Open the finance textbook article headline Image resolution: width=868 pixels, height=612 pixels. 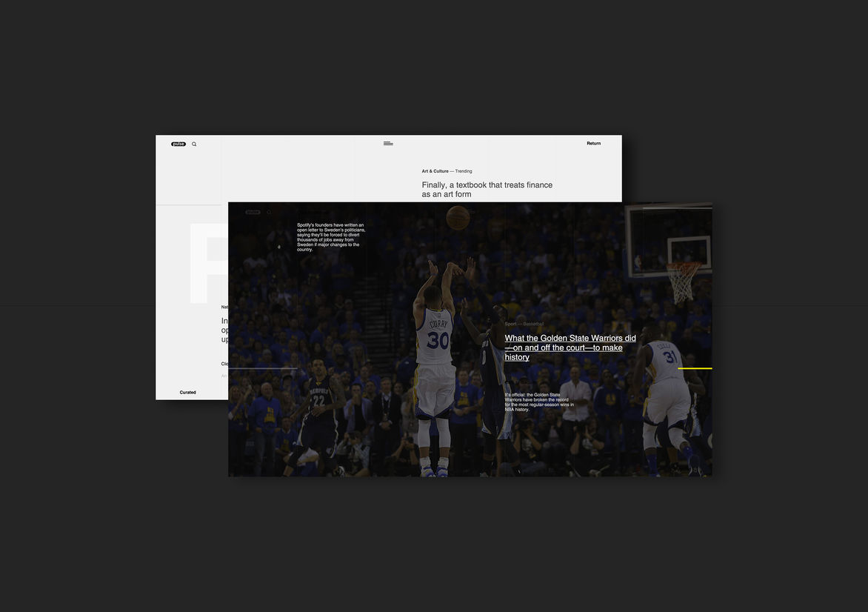(487, 190)
